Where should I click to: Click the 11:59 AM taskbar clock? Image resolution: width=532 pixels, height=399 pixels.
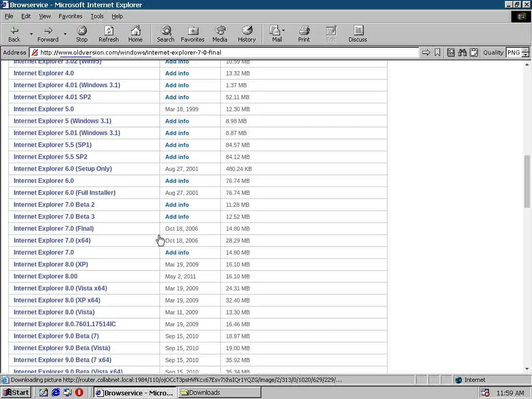point(510,393)
